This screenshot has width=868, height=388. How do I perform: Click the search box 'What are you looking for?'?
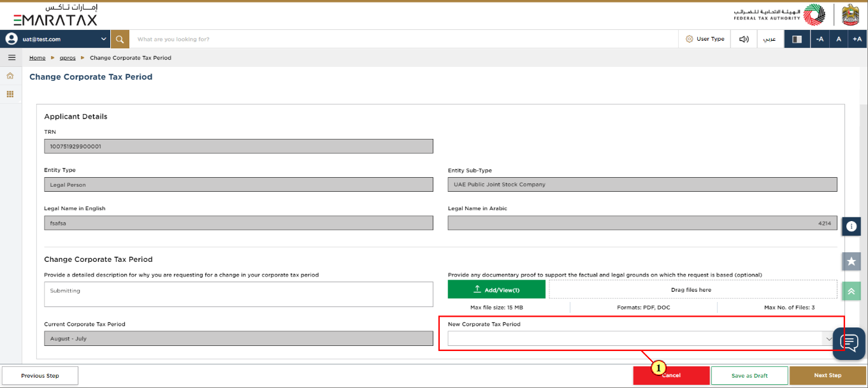pos(404,39)
